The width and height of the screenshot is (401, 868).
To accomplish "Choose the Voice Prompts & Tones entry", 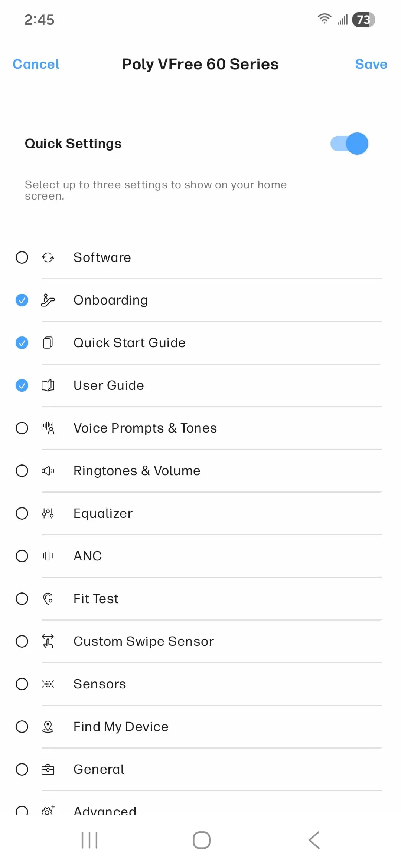I will tap(145, 428).
